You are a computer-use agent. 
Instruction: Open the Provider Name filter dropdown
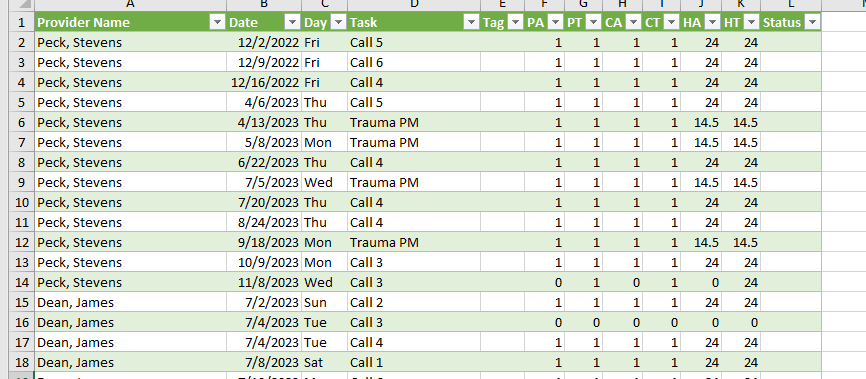[218, 23]
